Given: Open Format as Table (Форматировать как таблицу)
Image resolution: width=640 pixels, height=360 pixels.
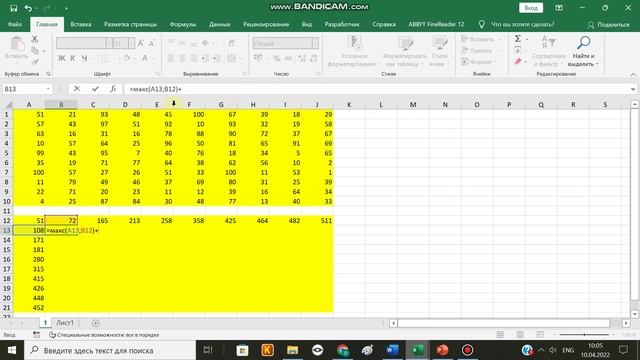Looking at the screenshot, I should pyautogui.click(x=405, y=51).
